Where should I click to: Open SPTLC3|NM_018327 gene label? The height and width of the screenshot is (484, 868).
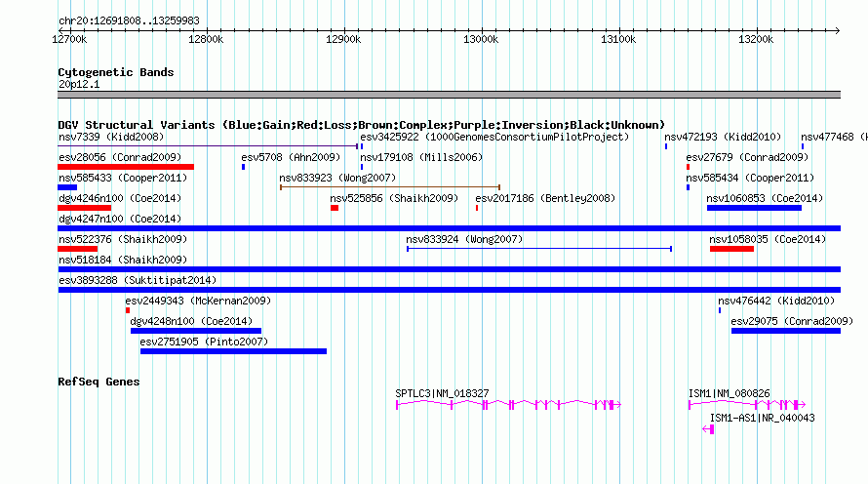tap(443, 393)
